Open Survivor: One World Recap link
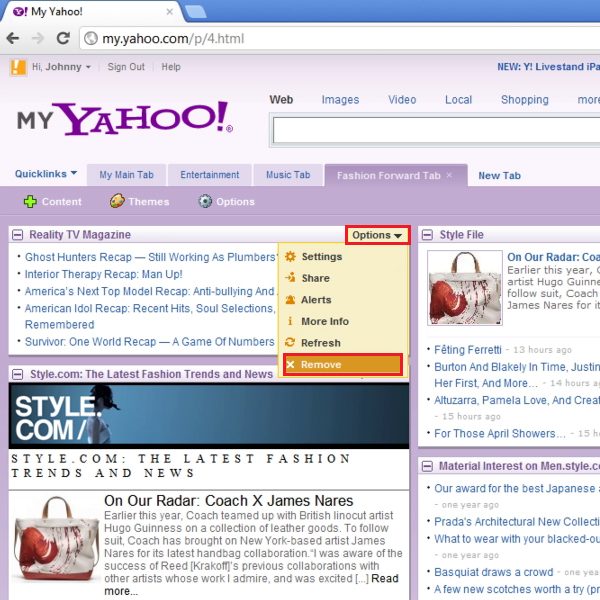Viewport: 600px width, 600px height. click(150, 342)
